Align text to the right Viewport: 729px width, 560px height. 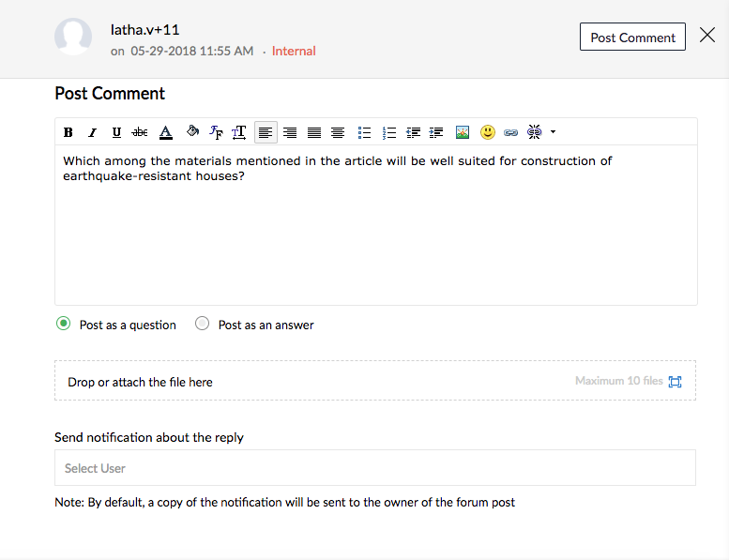click(290, 132)
